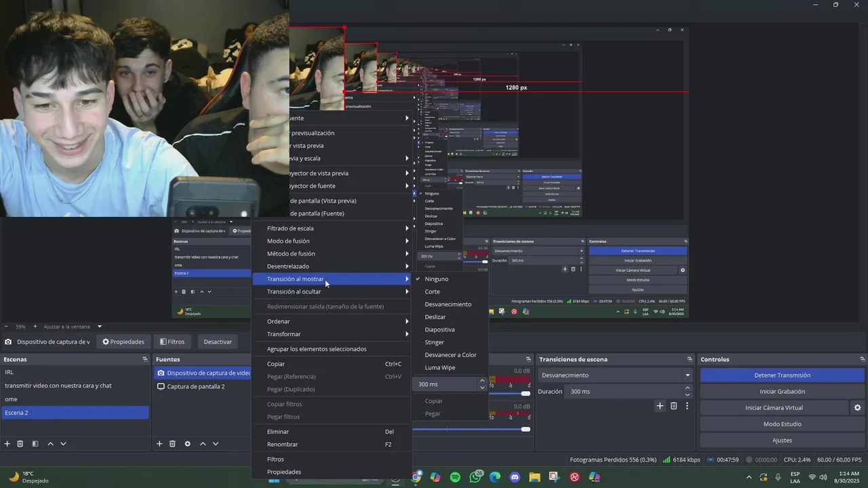
Task: Undock the Escenas panel with its float icon
Action: tap(144, 359)
